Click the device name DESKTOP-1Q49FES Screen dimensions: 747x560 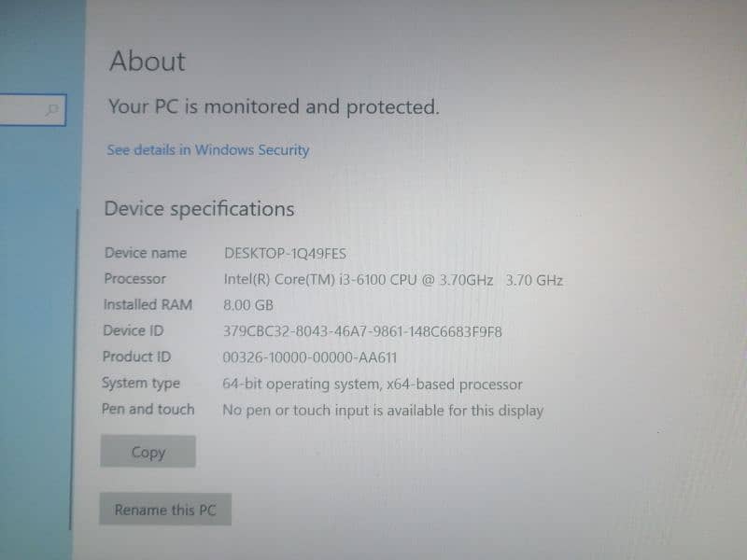[x=285, y=253]
